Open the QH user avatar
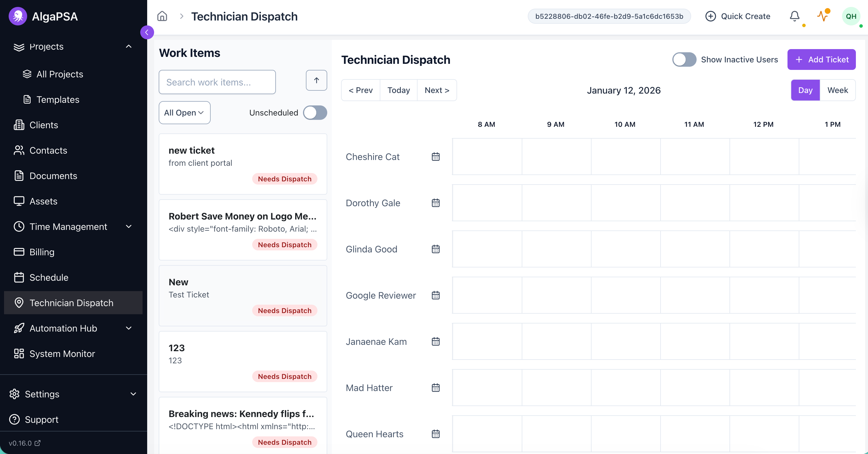Screen dimensions: 868x454 pos(851,16)
